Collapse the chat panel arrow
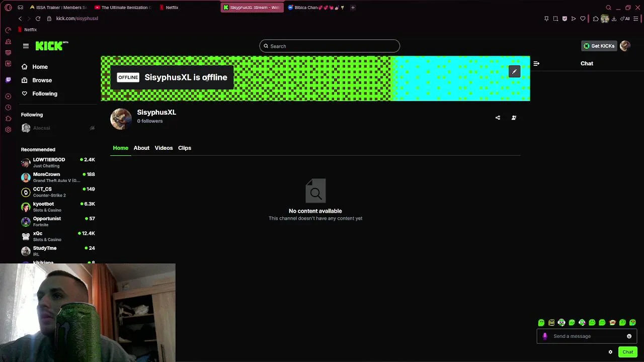Viewport: 644px width, 362px height. (x=536, y=63)
